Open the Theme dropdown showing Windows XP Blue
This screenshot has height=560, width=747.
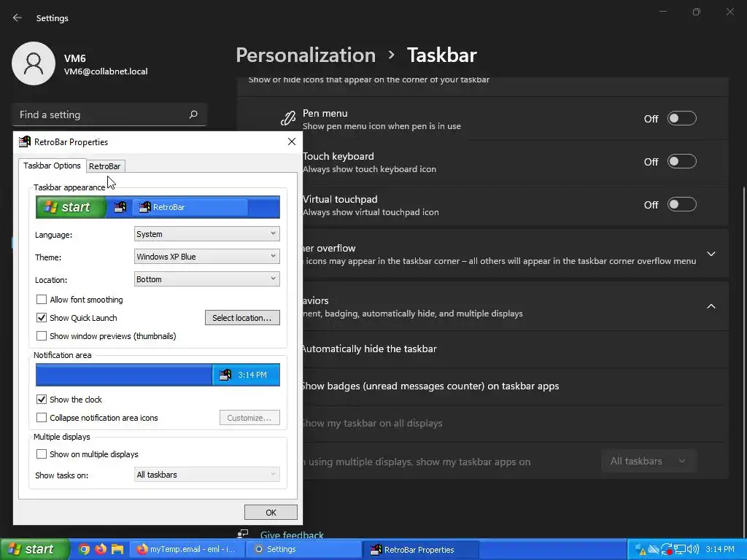click(206, 257)
